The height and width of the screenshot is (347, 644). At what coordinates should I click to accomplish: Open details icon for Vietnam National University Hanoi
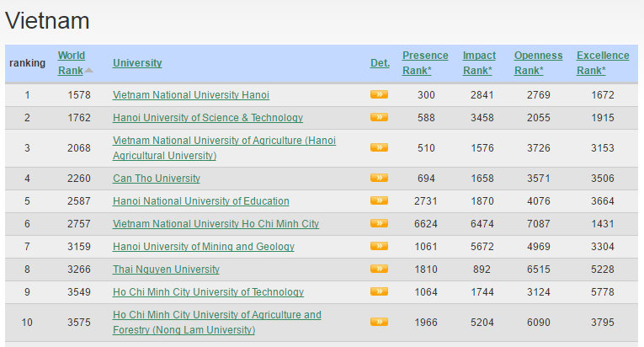click(379, 94)
